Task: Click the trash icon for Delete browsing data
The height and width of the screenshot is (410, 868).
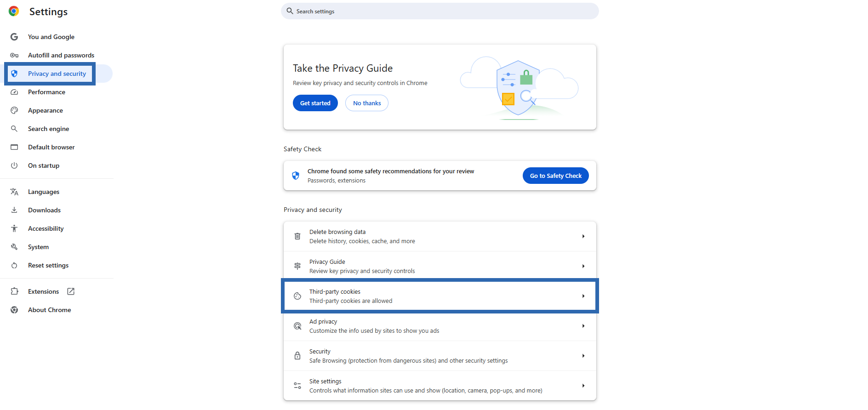Action: 297,236
